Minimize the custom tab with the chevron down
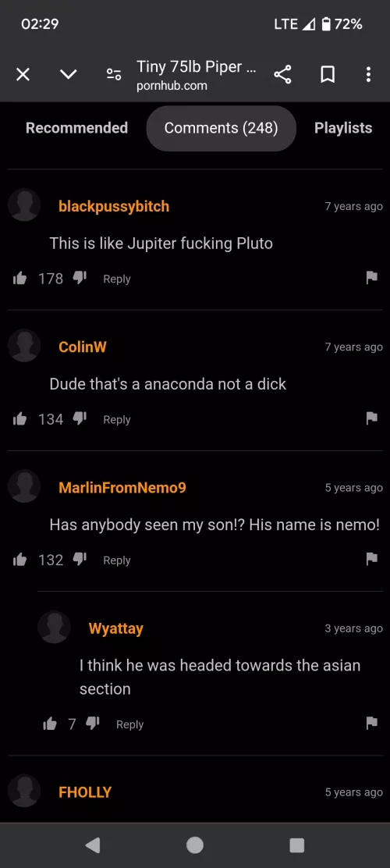Image resolution: width=390 pixels, height=868 pixels. 68,75
